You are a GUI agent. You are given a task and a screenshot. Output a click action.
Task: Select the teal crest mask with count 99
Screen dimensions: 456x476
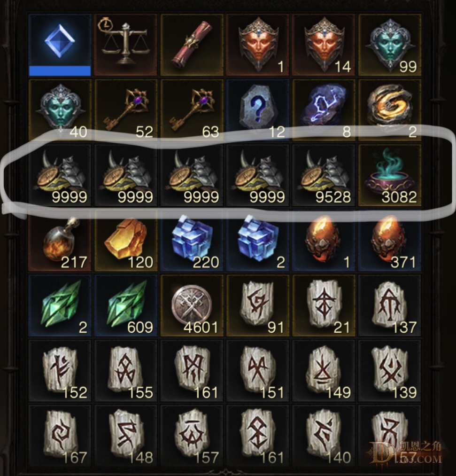tap(390, 45)
